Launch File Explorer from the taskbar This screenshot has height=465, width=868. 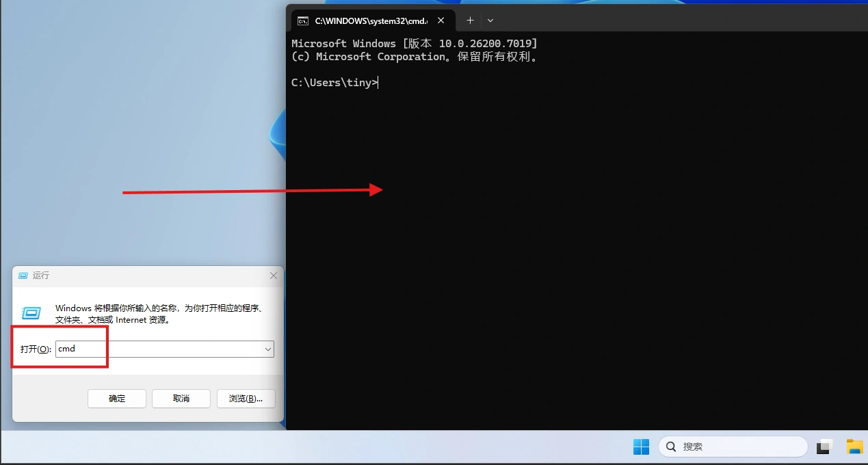pyautogui.click(x=854, y=447)
